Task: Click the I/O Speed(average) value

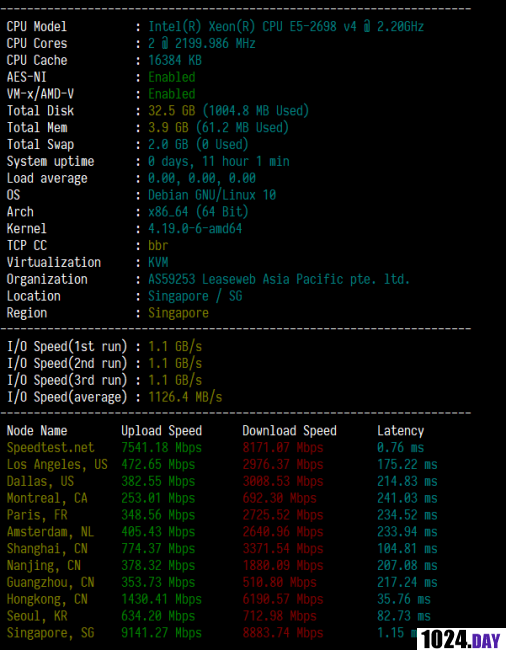Action: tap(185, 397)
